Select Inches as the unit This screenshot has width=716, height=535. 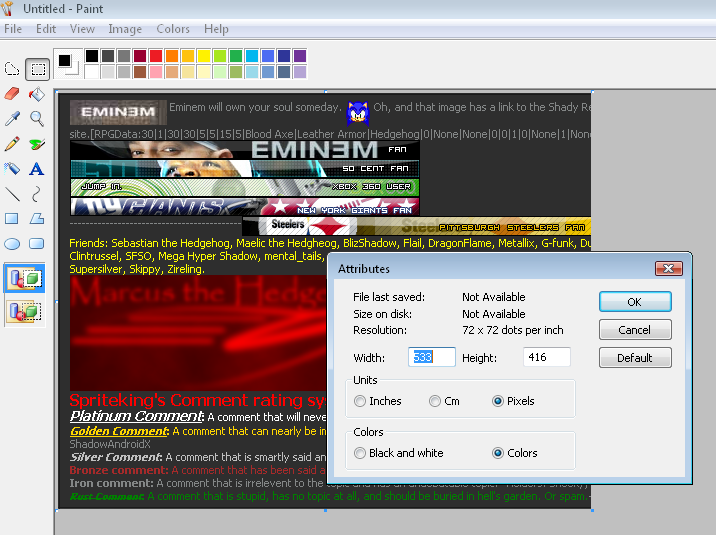(360, 401)
